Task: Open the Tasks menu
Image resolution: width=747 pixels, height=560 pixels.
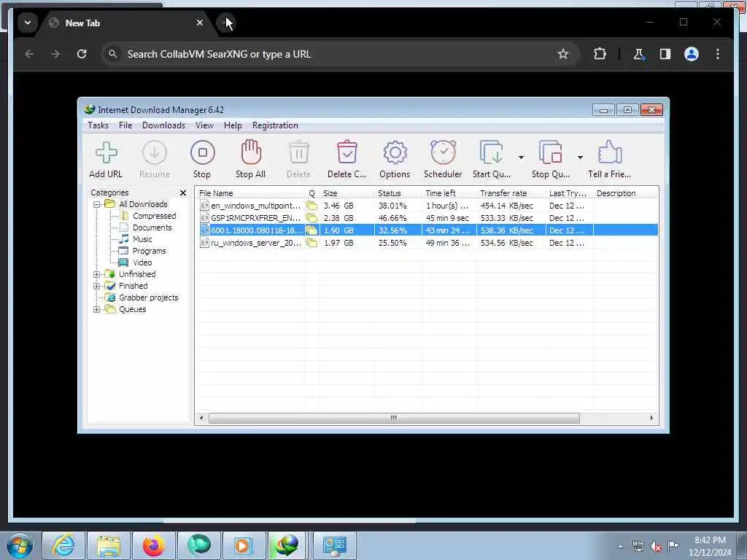Action: [x=98, y=125]
